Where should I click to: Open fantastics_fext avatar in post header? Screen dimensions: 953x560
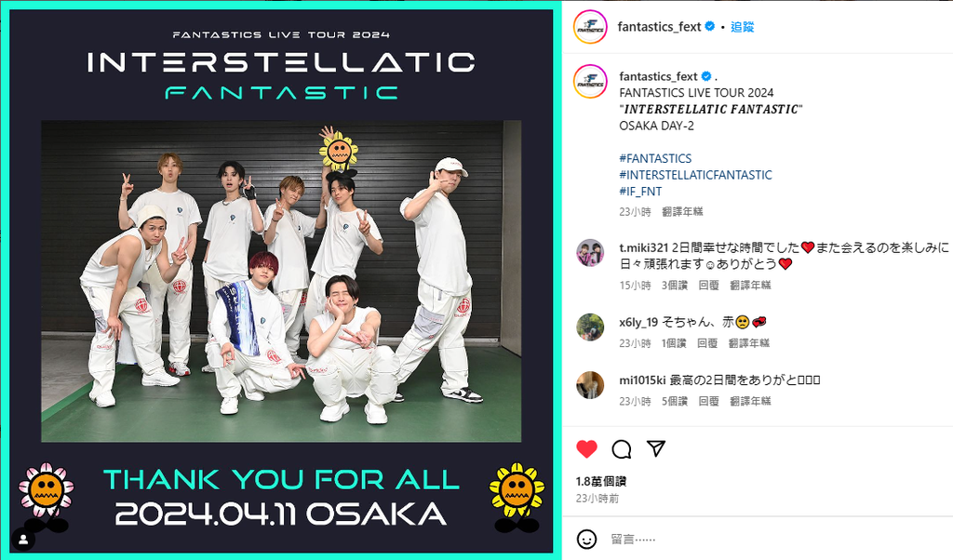click(590, 27)
